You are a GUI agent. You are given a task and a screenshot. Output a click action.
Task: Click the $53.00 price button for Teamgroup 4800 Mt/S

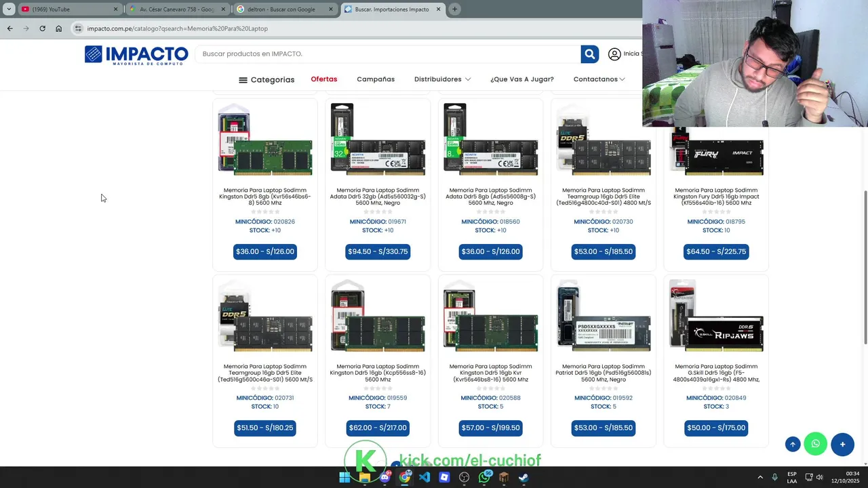(604, 251)
